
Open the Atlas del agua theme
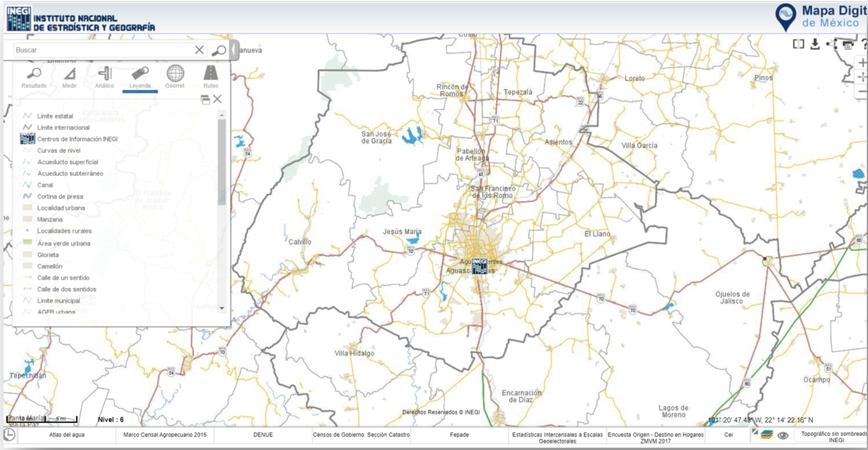tap(67, 435)
